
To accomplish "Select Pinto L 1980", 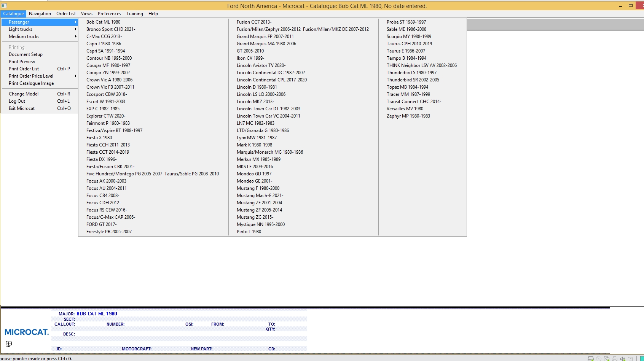I will point(249,232).
